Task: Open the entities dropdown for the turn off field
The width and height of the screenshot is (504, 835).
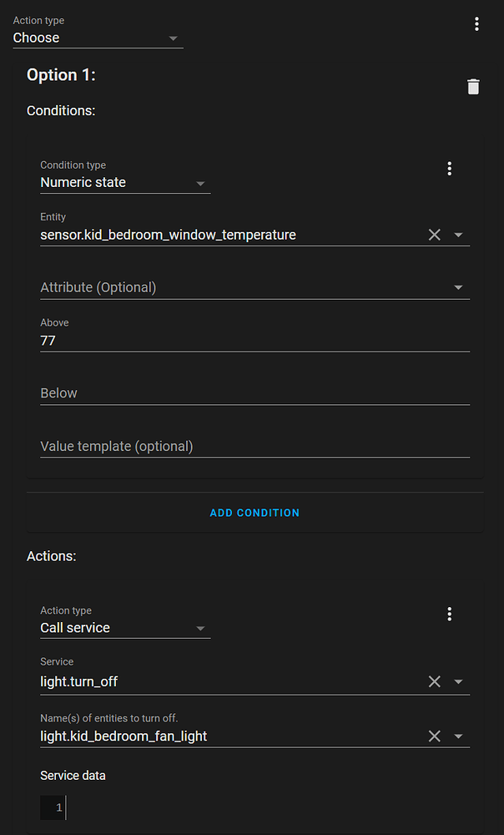Action: [458, 736]
